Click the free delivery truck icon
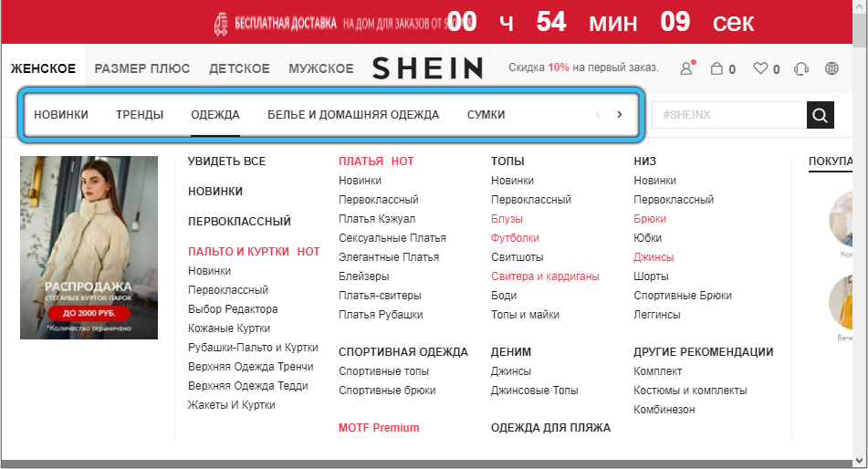 tap(220, 25)
